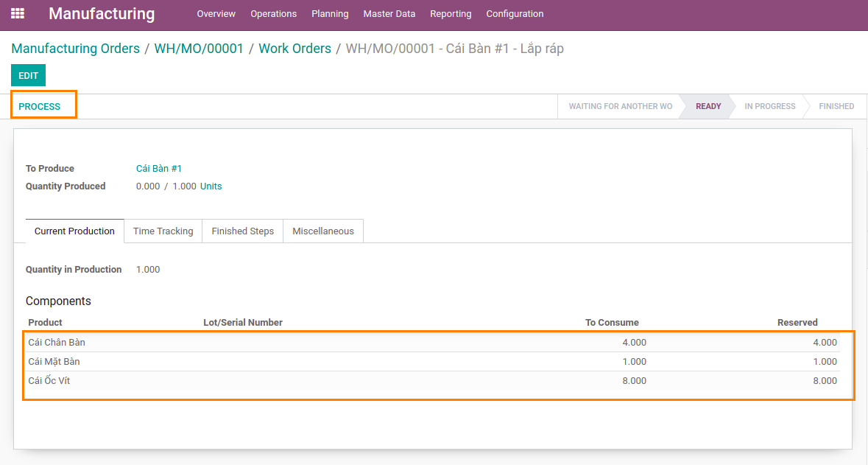Click To Consume 4.000 for Cái Chân Bàn

(x=634, y=343)
